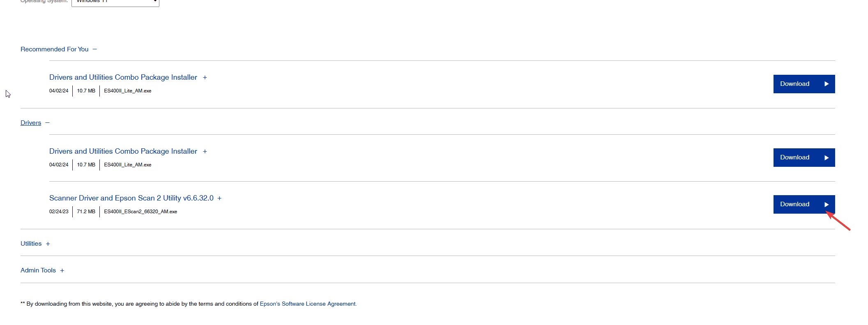The height and width of the screenshot is (325, 868).
Task: Open the Operating System dropdown
Action: [x=115, y=2]
